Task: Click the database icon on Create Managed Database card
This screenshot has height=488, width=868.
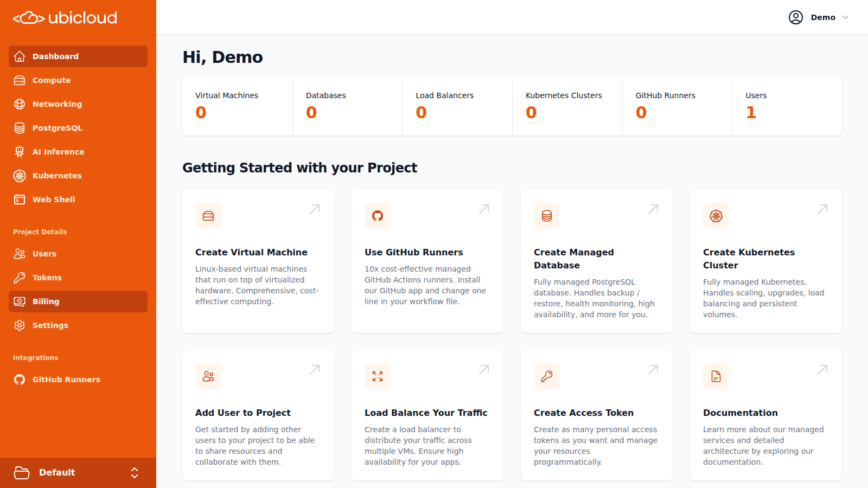Action: (547, 216)
